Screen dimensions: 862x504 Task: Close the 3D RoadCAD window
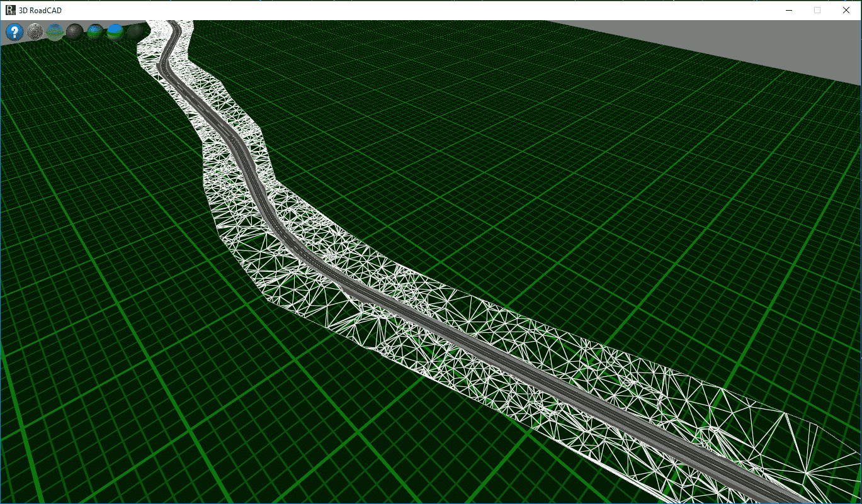click(x=846, y=10)
